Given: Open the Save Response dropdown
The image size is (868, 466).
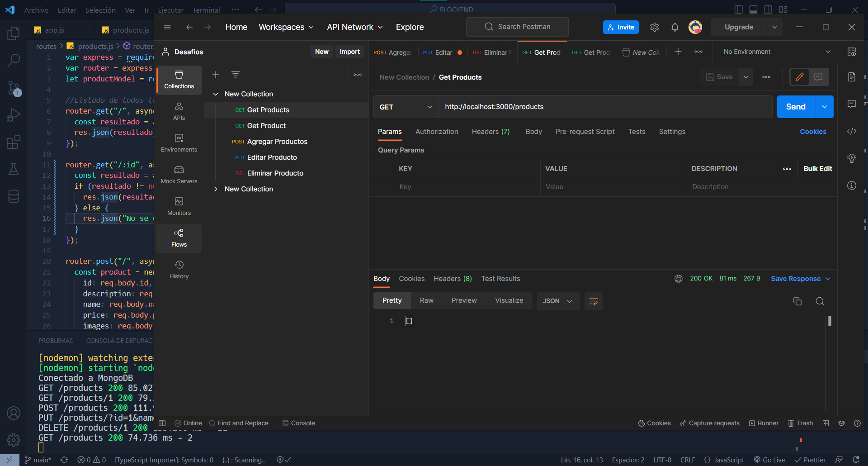Looking at the screenshot, I should tap(800, 279).
